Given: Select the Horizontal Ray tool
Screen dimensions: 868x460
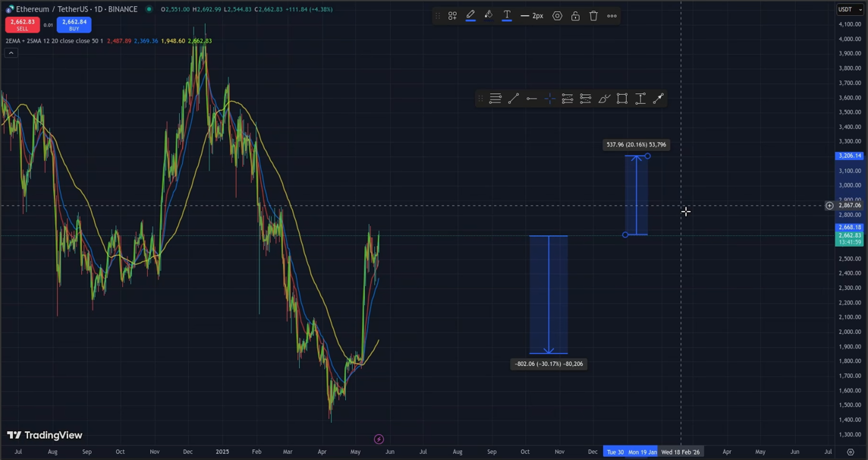Looking at the screenshot, I should coord(531,99).
